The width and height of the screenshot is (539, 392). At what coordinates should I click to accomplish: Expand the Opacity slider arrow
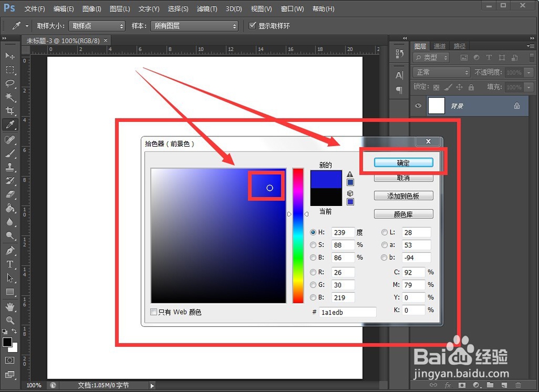529,72
